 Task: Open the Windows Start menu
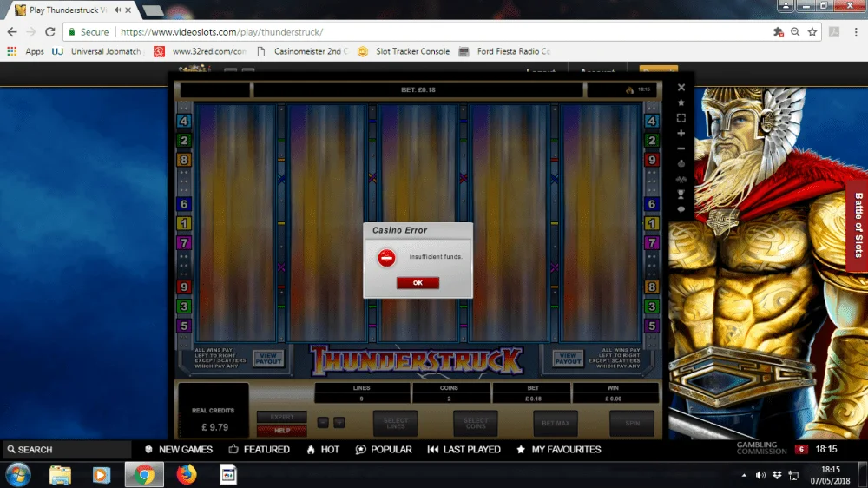(x=17, y=475)
